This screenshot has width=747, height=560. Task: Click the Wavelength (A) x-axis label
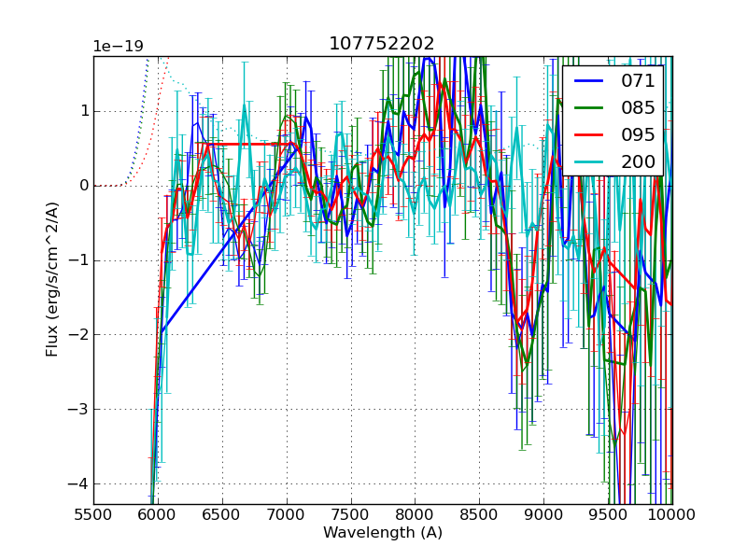(383, 533)
